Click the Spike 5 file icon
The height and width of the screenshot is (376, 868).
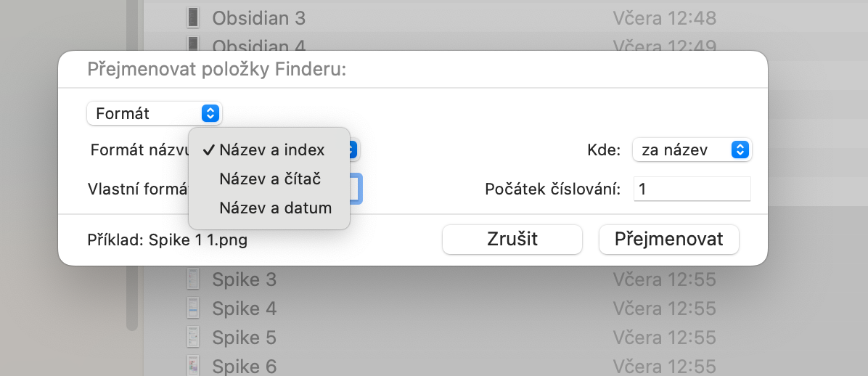[193, 338]
